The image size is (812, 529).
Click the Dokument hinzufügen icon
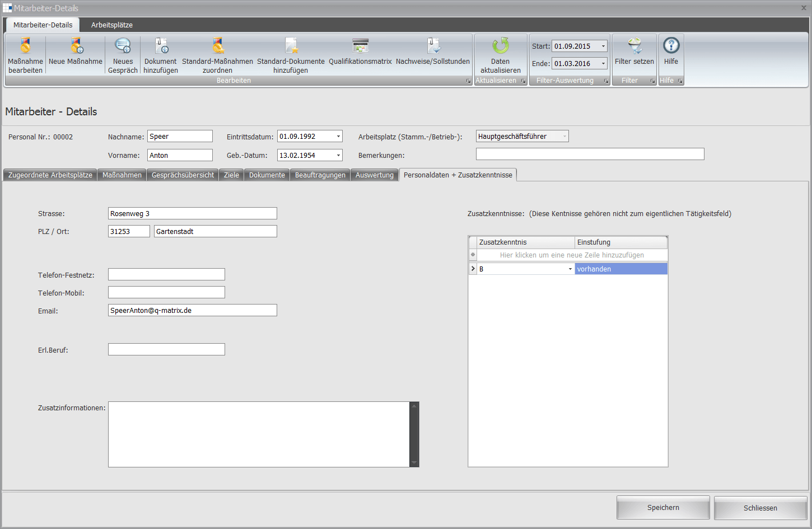click(x=161, y=46)
